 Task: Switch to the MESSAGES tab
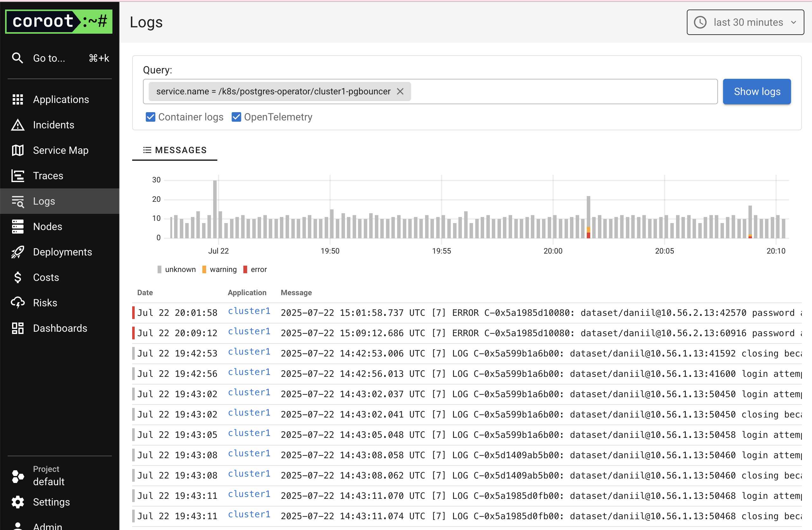click(x=175, y=150)
